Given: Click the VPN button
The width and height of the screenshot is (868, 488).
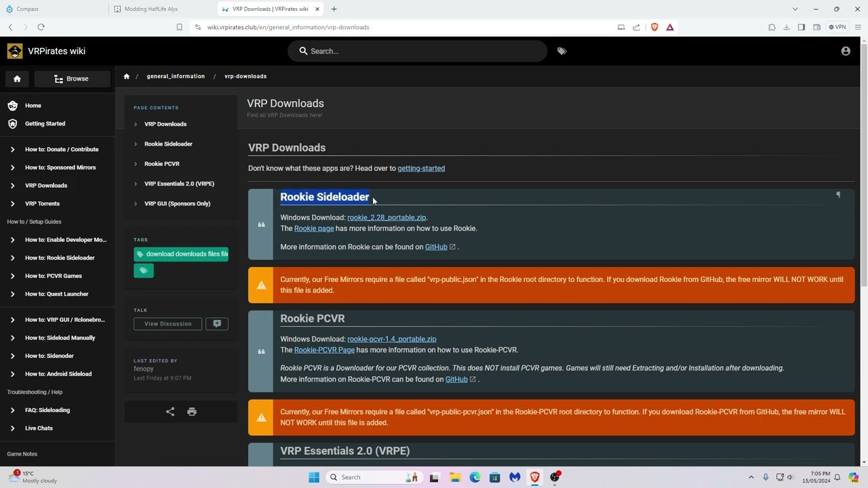Looking at the screenshot, I should coord(837,27).
